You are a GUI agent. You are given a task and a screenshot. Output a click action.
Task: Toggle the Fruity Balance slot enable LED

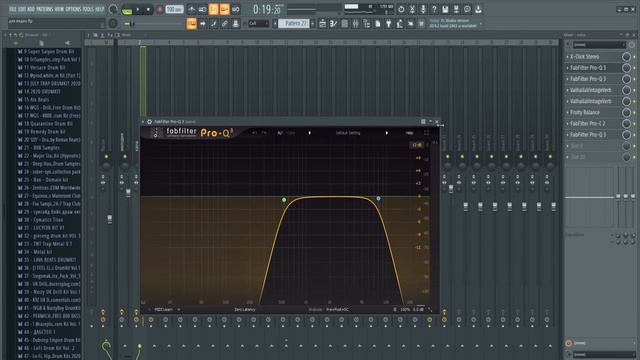pyautogui.click(x=635, y=113)
